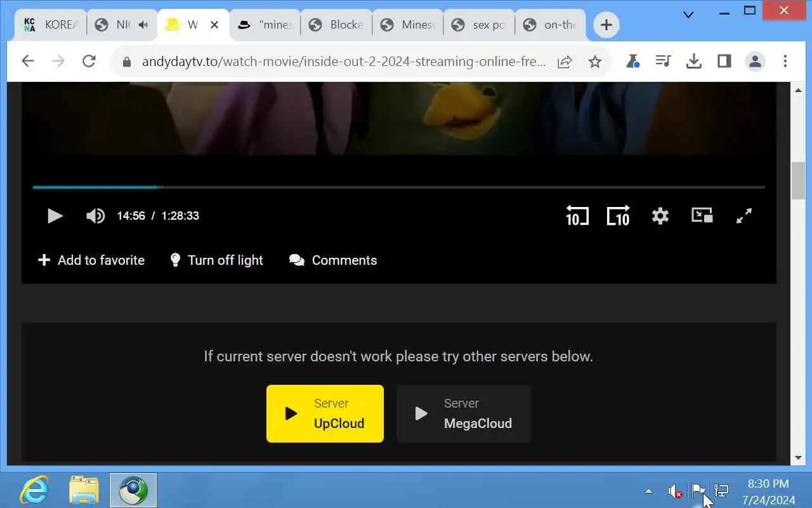
Task: Close the active W tab
Action: coord(214,25)
